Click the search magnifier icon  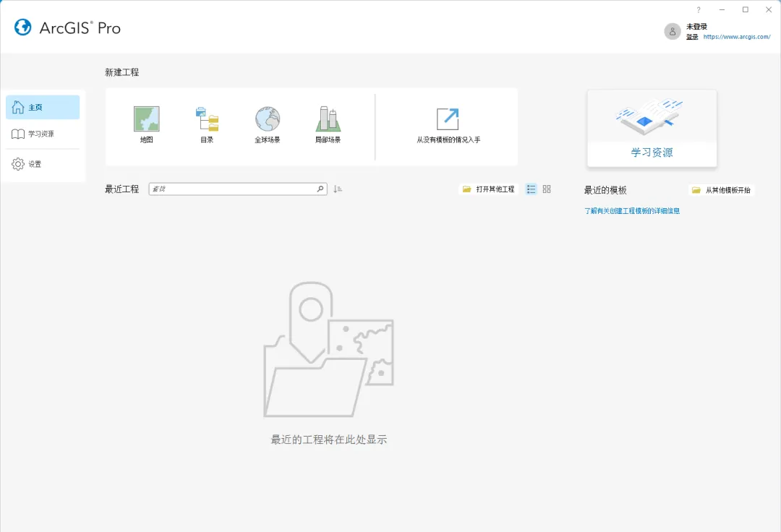pyautogui.click(x=321, y=189)
